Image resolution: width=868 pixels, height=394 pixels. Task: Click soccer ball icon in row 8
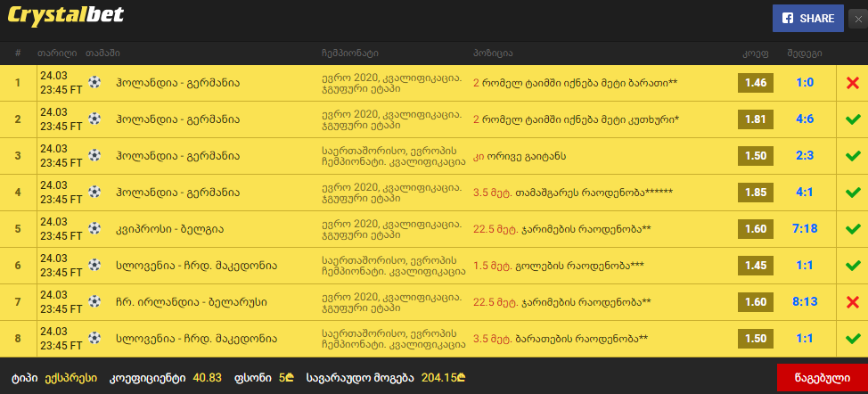tap(94, 338)
